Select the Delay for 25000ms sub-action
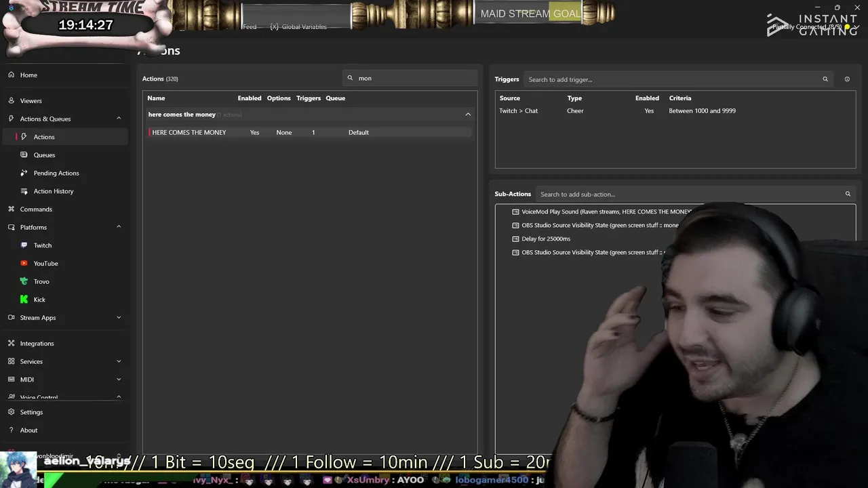868x488 pixels. point(546,239)
